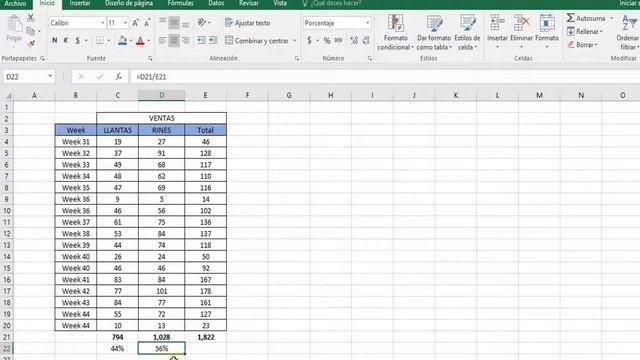Center cell text horizontally
Screen dimensions: 640x360
(174, 40)
